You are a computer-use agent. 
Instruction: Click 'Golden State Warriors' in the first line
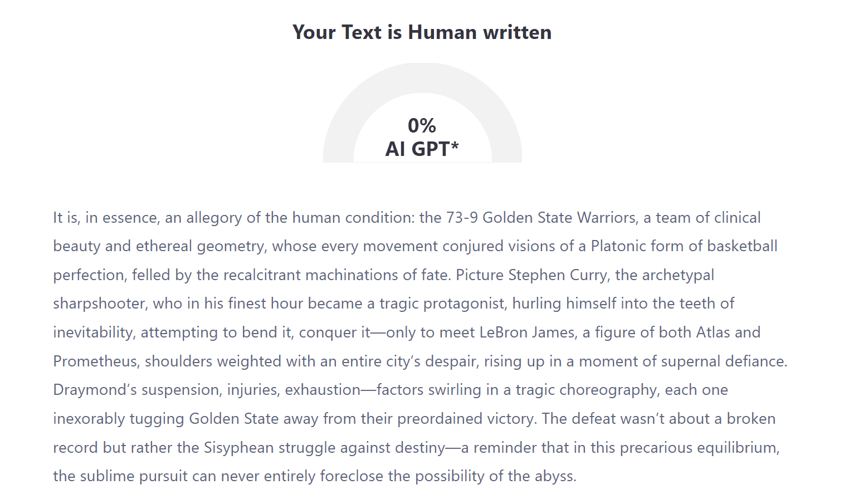tap(559, 218)
